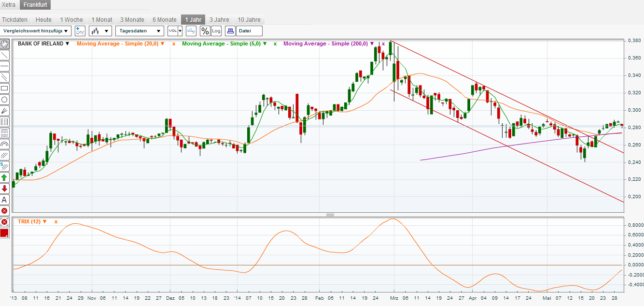Toggle percent scale with the % button
Image resolution: width=644 pixels, height=306 pixels.
tap(205, 30)
